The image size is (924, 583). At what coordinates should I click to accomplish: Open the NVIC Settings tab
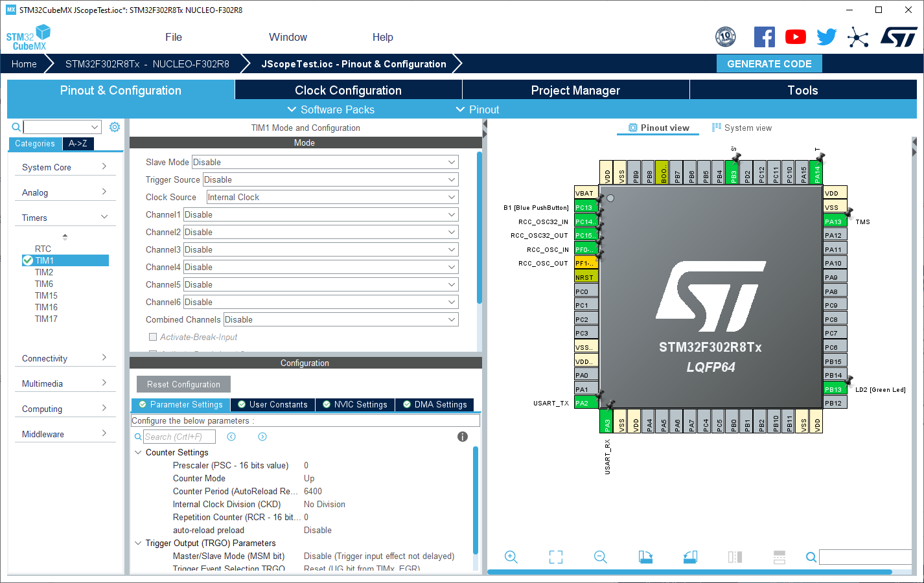coord(355,404)
